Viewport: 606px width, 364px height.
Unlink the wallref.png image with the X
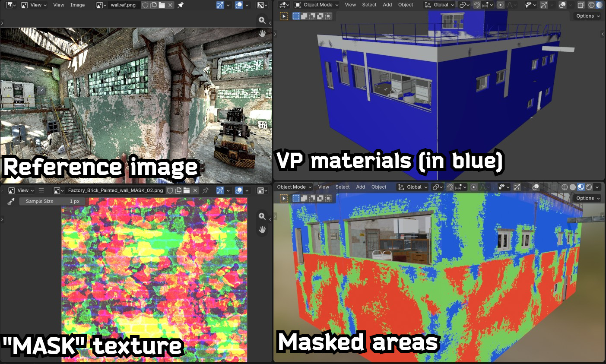pyautogui.click(x=170, y=5)
